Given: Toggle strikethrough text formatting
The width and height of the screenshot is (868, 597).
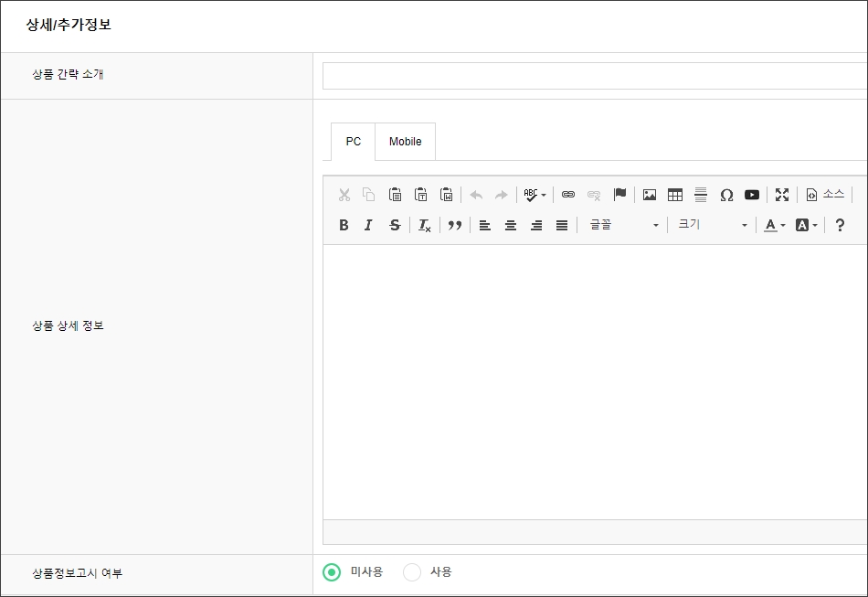Looking at the screenshot, I should pos(395,225).
